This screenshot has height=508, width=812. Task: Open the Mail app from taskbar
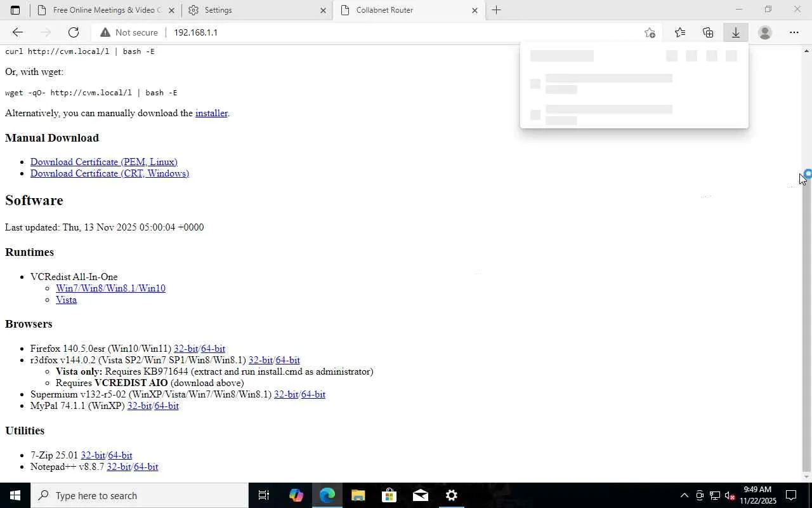coord(421,495)
